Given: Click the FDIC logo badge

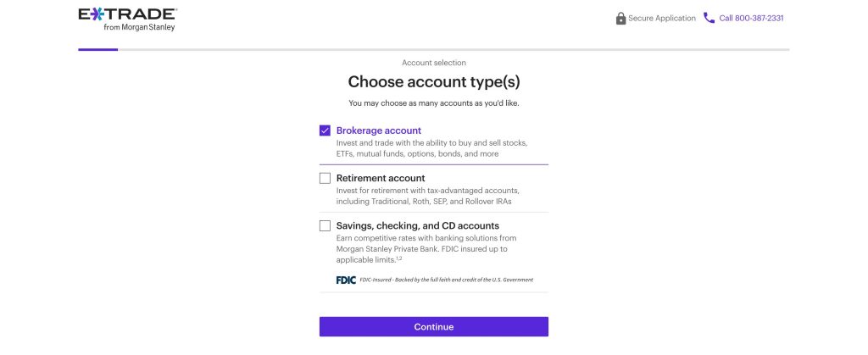Looking at the screenshot, I should [x=345, y=280].
